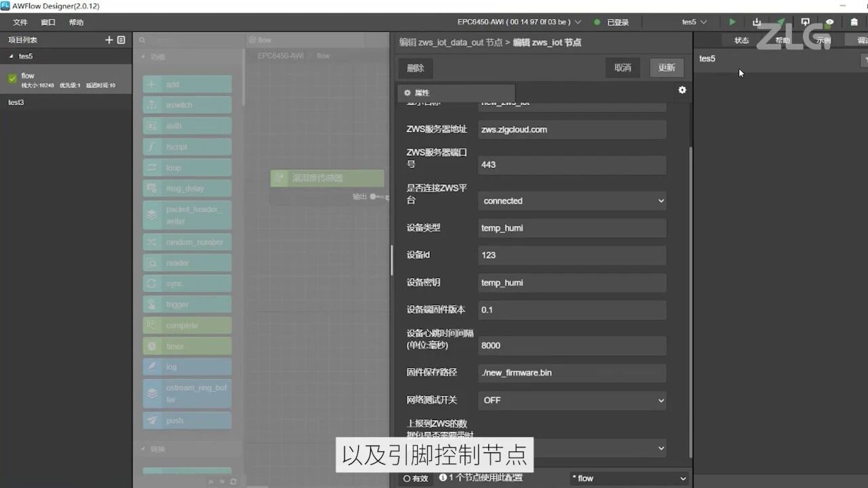Click the 更新 update button
Screen dimensions: 868x488
(x=667, y=68)
